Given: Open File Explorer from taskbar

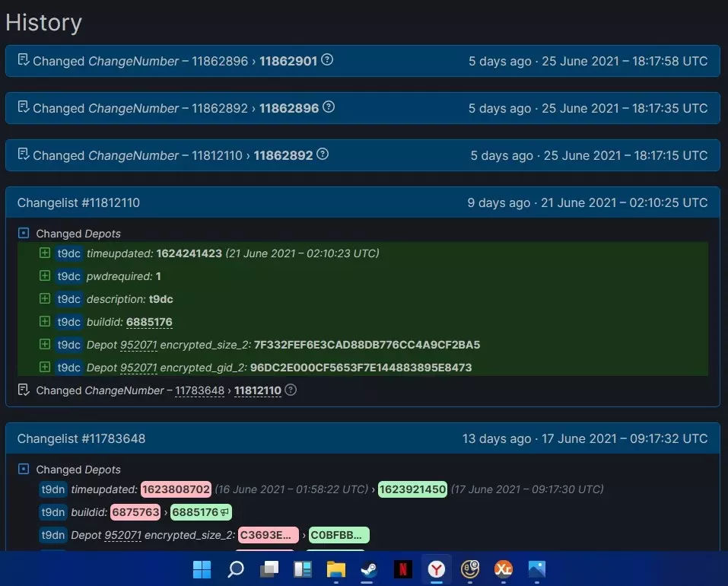Looking at the screenshot, I should (335, 568).
